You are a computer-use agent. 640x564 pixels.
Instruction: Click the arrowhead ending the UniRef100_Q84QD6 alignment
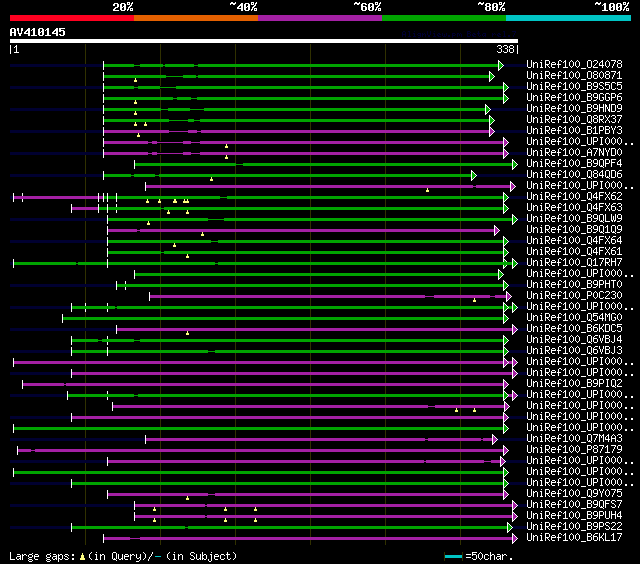[474, 175]
